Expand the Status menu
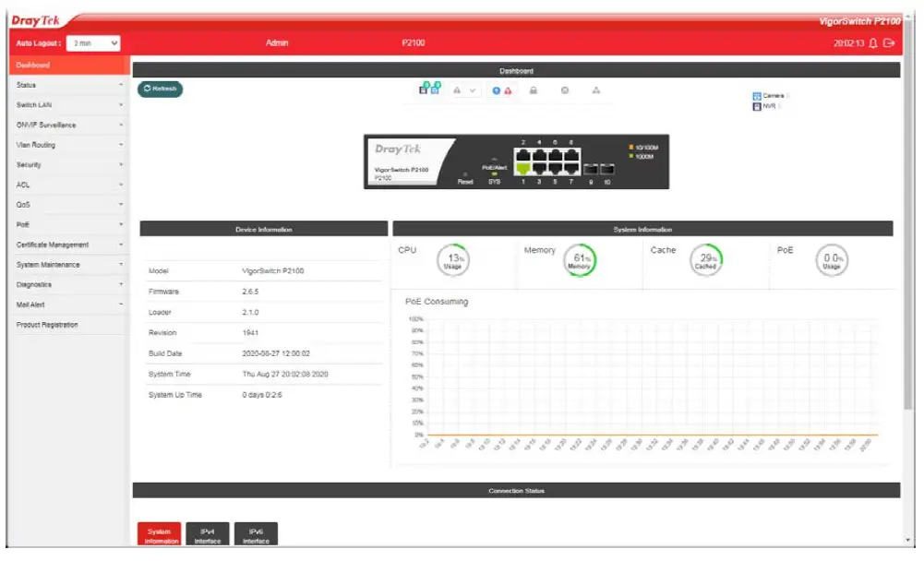This screenshot has height=561, width=924. [69, 86]
